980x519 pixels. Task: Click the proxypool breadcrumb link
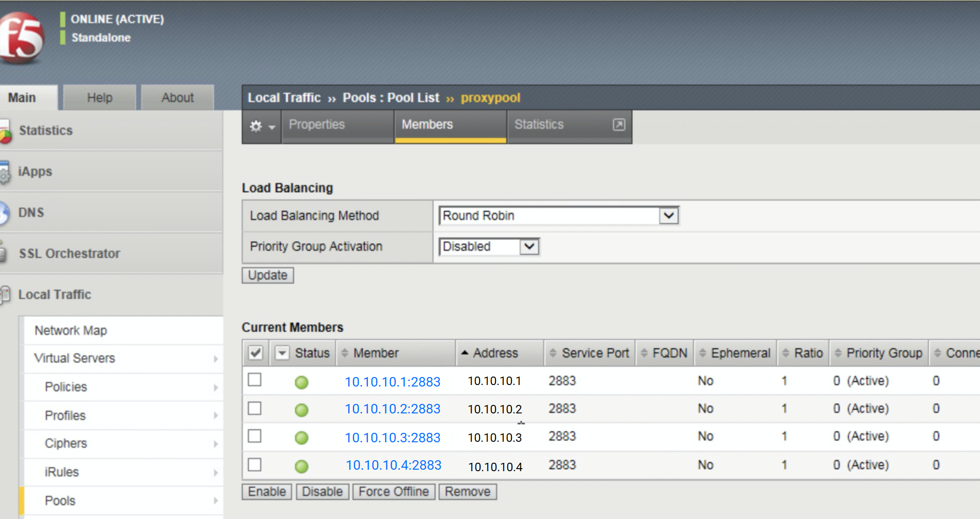point(490,98)
